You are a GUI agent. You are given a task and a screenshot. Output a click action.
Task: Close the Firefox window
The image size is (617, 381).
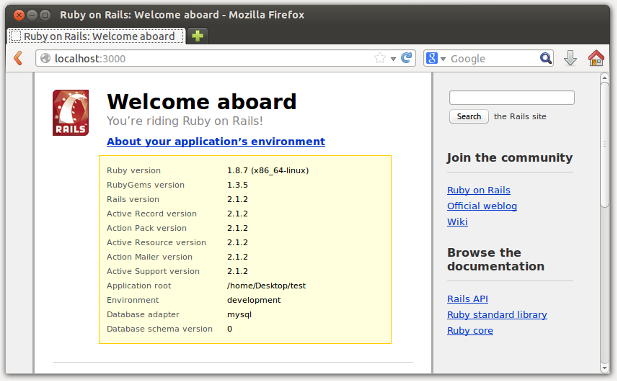click(x=18, y=15)
